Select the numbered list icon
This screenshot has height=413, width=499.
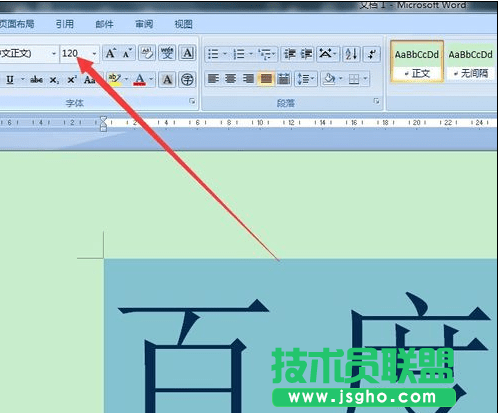[239, 54]
